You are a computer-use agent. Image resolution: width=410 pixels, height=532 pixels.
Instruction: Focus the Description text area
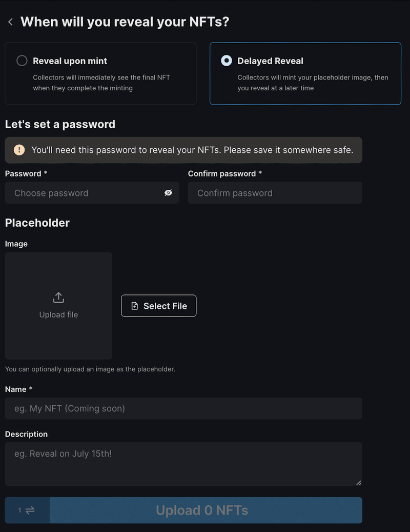[x=183, y=464]
